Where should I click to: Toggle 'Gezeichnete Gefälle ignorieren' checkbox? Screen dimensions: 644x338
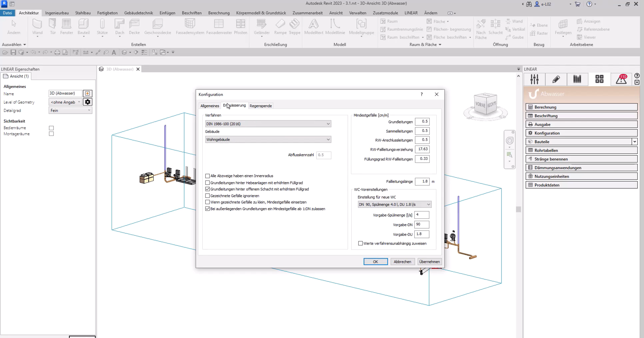tap(207, 196)
